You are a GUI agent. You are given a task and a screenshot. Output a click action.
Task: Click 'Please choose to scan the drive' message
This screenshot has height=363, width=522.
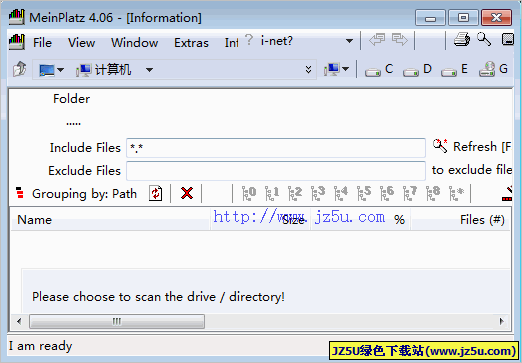(x=158, y=297)
